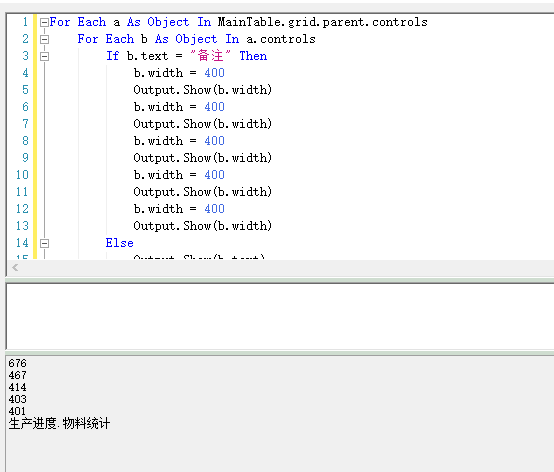Click the value 400 on line 6
Viewport: 554px width, 472px height.
[x=214, y=107]
